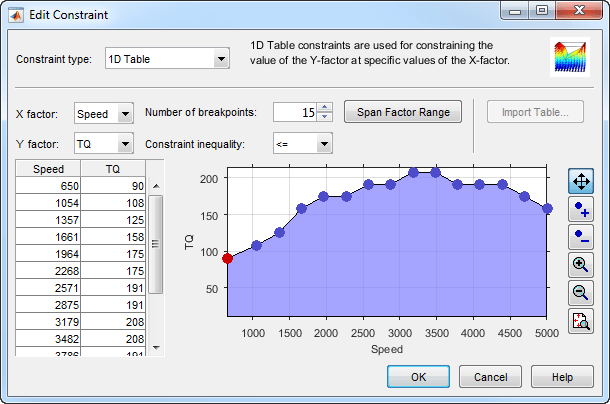Select TQ cell in the 2268 row
The height and width of the screenshot is (404, 610).
click(x=113, y=271)
